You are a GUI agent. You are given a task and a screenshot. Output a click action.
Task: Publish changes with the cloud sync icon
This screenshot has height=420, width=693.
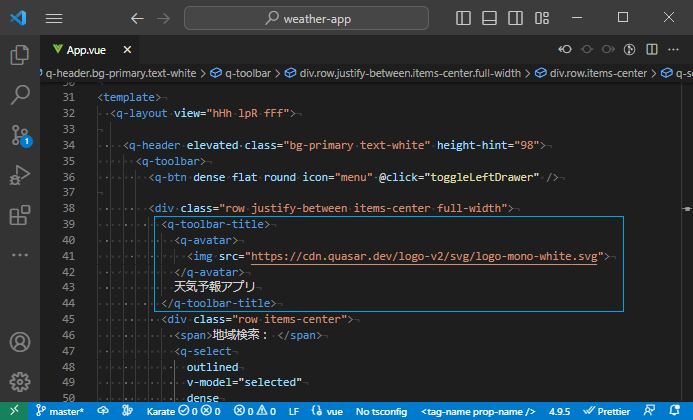click(103, 411)
